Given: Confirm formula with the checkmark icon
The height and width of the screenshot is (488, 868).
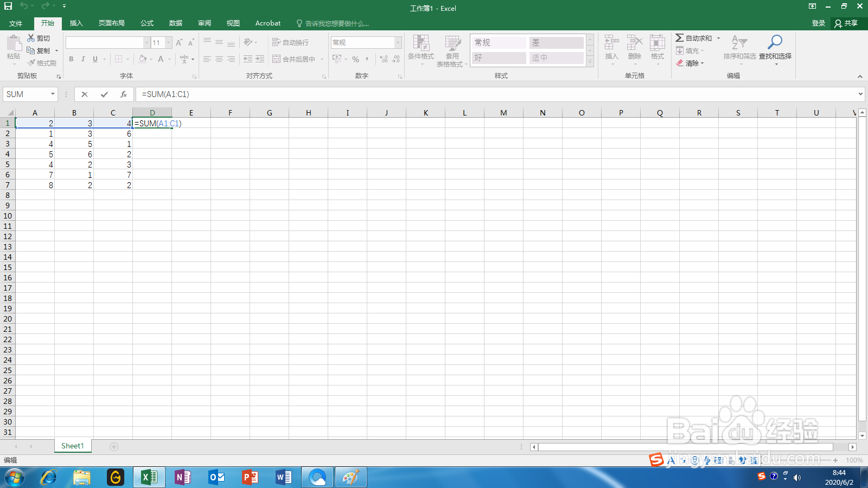Looking at the screenshot, I should pos(104,94).
